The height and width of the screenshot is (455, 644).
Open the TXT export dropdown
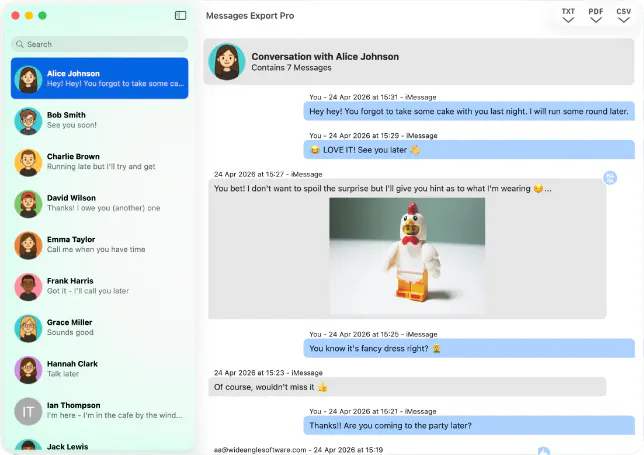(x=568, y=16)
